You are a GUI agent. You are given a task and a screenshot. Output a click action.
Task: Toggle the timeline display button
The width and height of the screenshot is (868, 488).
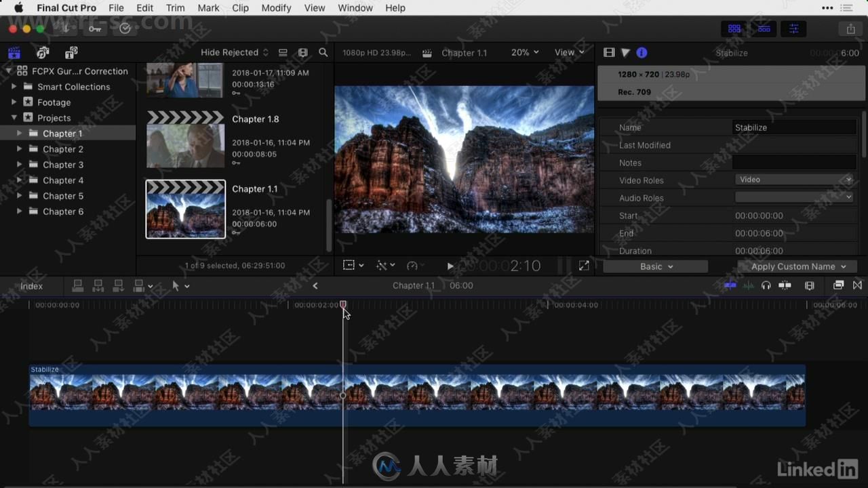coord(764,28)
